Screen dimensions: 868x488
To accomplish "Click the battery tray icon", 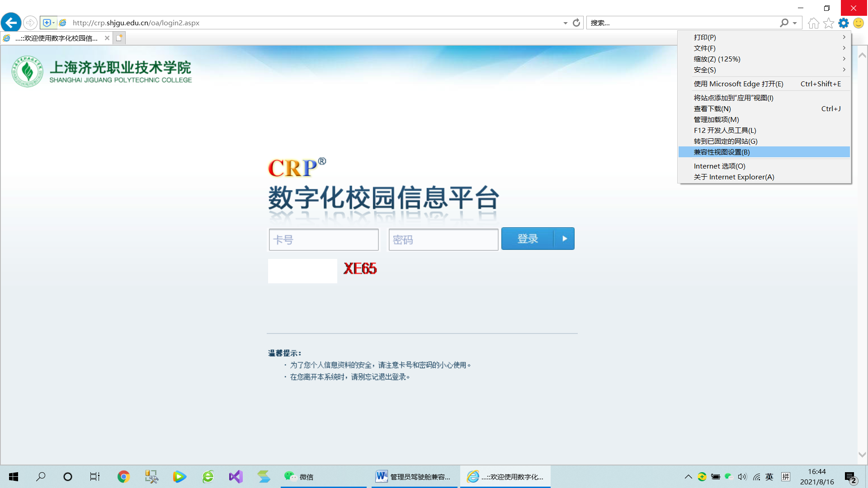I will coord(715,477).
